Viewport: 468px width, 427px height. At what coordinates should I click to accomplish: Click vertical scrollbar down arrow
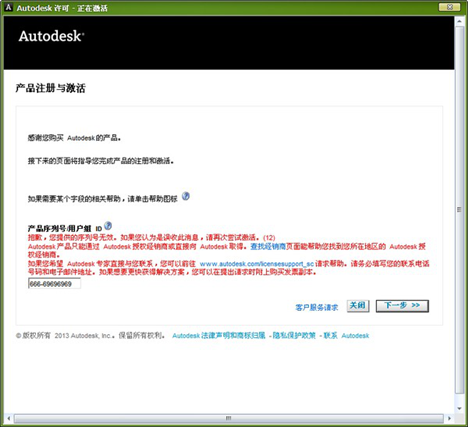tap(460, 408)
